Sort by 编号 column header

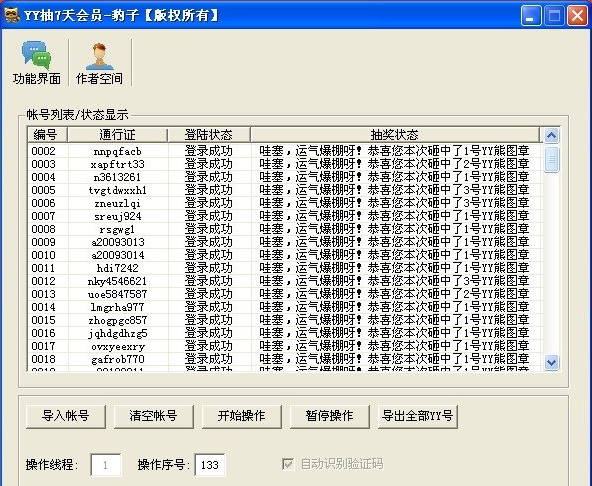[48, 134]
